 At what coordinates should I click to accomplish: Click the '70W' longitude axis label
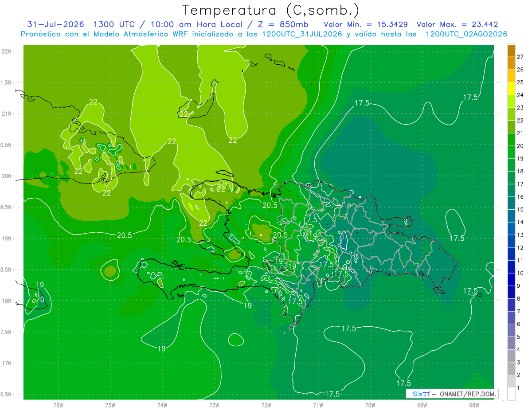pyautogui.click(x=370, y=405)
